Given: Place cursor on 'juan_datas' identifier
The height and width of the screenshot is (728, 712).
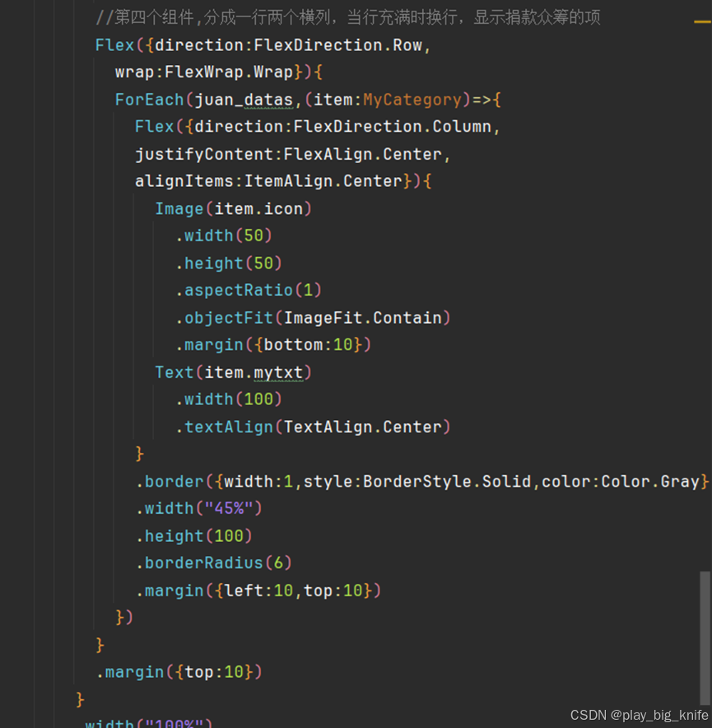Looking at the screenshot, I should [x=244, y=100].
